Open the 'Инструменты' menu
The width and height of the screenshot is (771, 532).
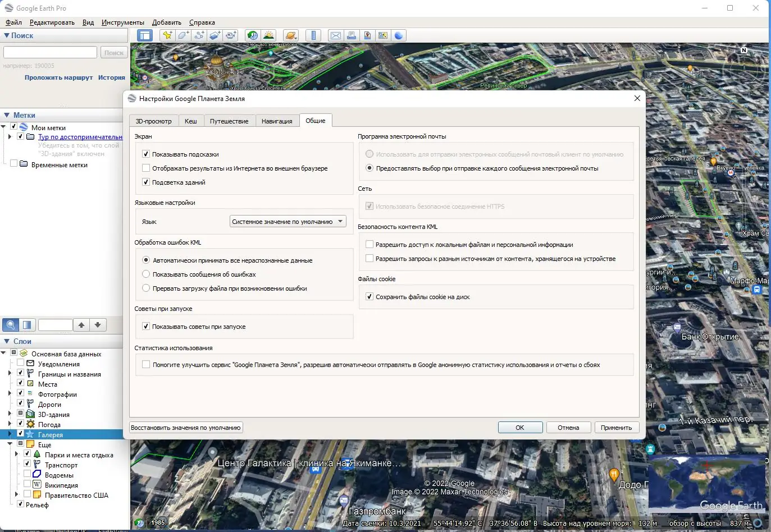click(123, 22)
